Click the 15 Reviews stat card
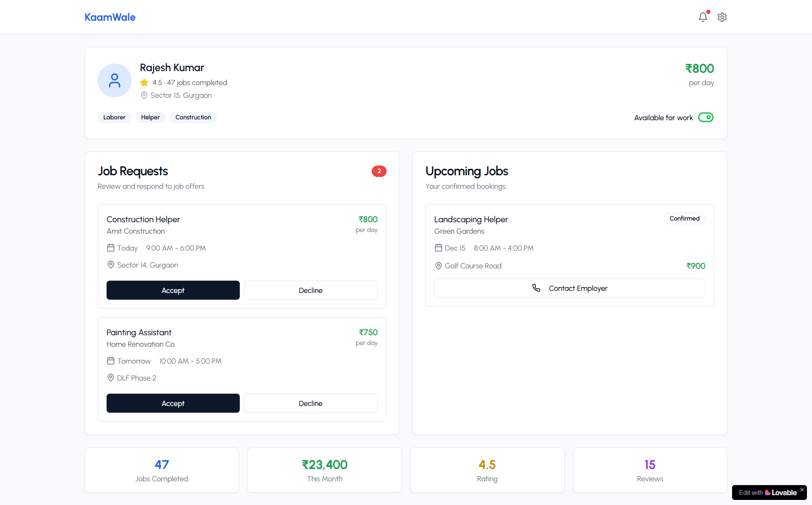Viewport: 812px width, 505px height. [650, 470]
